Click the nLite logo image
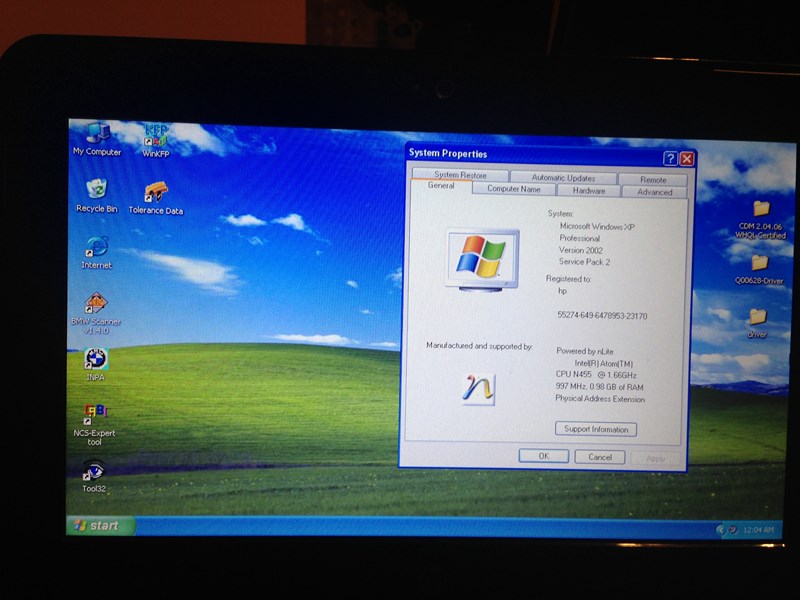Screen dimensions: 800x600 click(479, 389)
